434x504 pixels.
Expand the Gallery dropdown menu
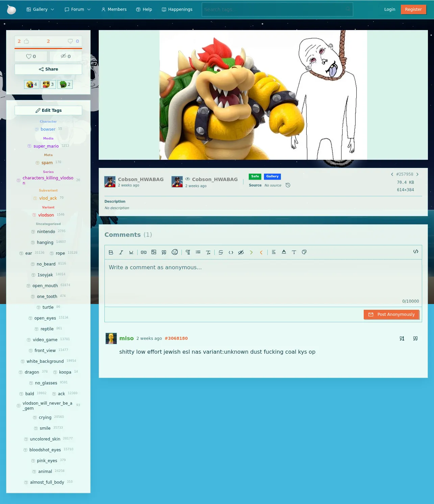coord(40,9)
